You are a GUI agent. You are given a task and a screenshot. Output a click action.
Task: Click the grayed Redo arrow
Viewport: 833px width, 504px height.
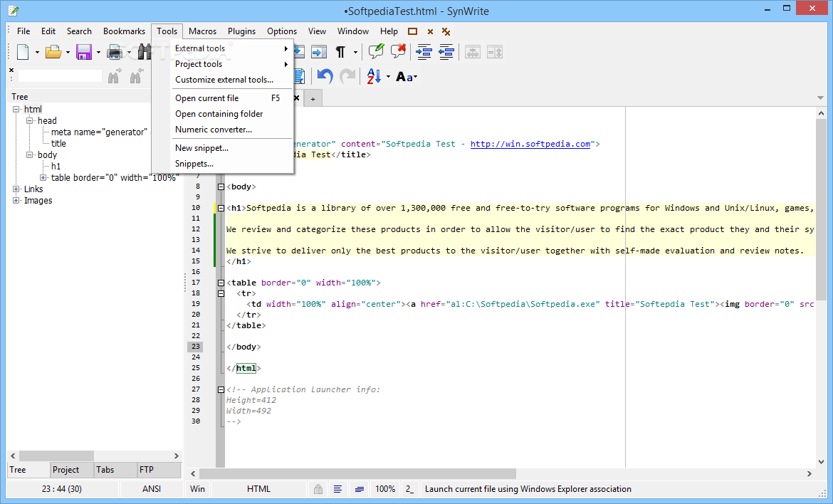[x=347, y=76]
